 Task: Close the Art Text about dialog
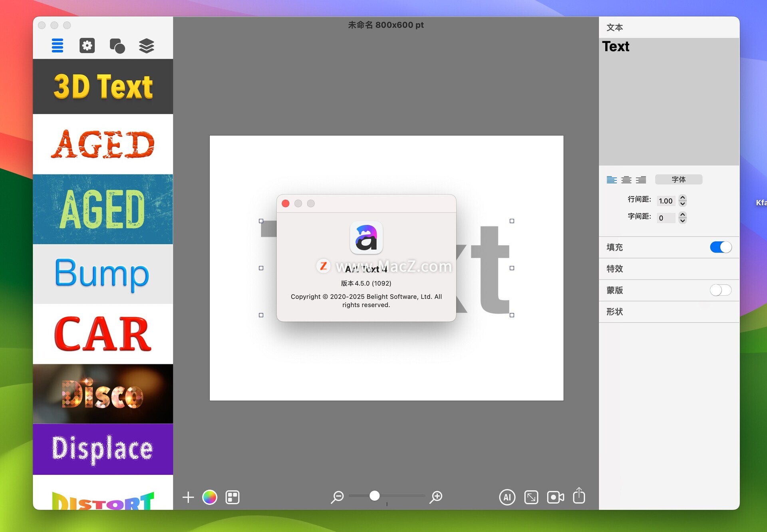coord(286,203)
